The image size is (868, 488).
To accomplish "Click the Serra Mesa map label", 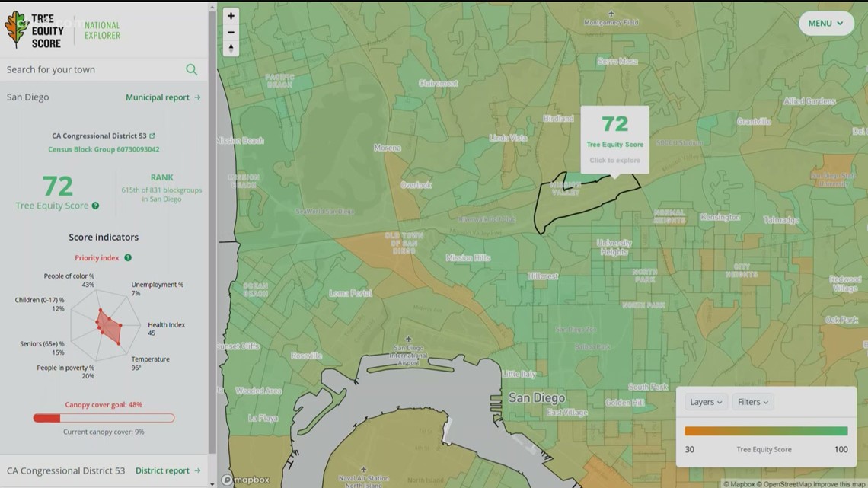I will click(617, 62).
